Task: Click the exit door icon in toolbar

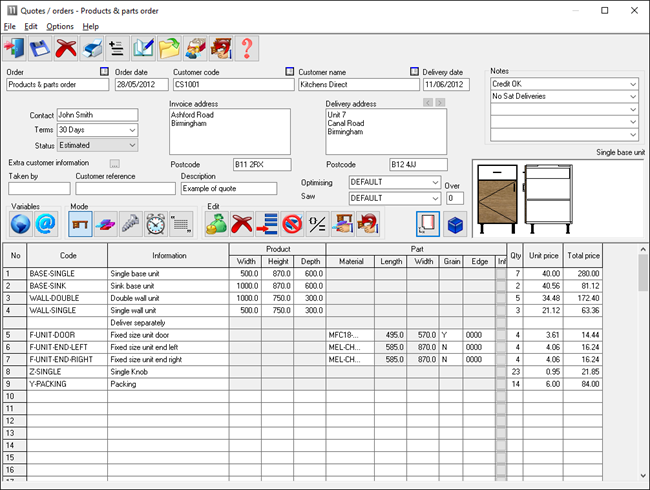Action: [15, 48]
